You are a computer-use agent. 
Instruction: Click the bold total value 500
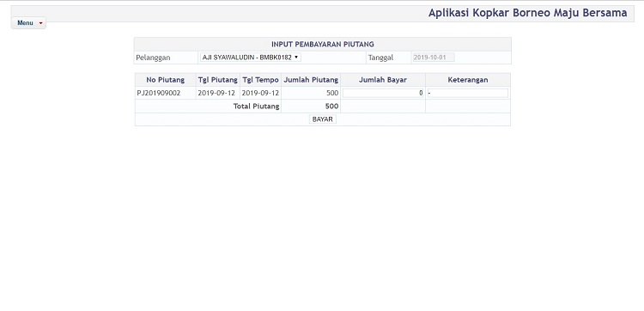pyautogui.click(x=331, y=107)
